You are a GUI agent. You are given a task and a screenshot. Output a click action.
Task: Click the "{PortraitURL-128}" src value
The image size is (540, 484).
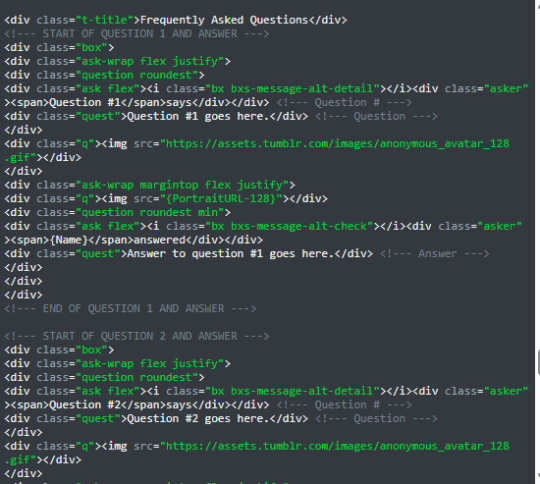[x=221, y=198]
